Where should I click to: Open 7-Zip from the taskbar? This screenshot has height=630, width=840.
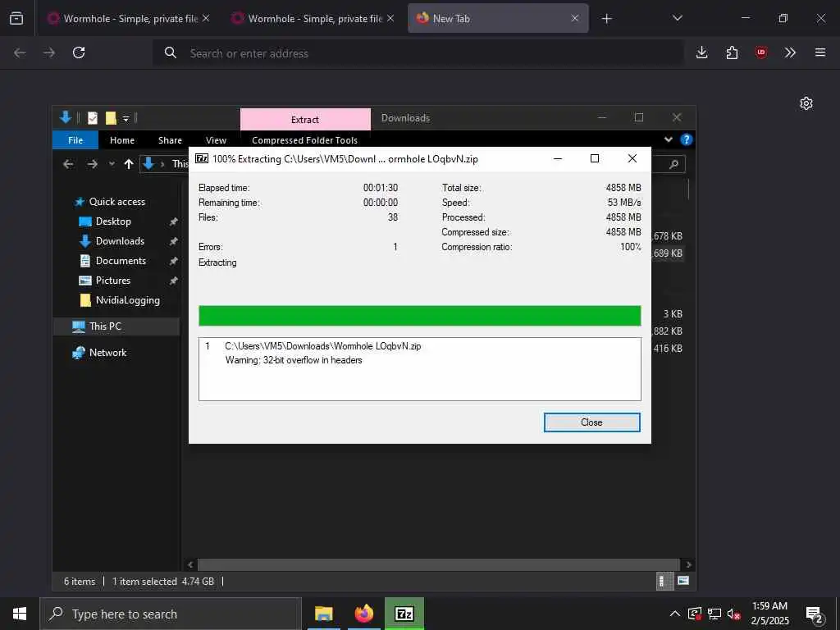coord(404,614)
